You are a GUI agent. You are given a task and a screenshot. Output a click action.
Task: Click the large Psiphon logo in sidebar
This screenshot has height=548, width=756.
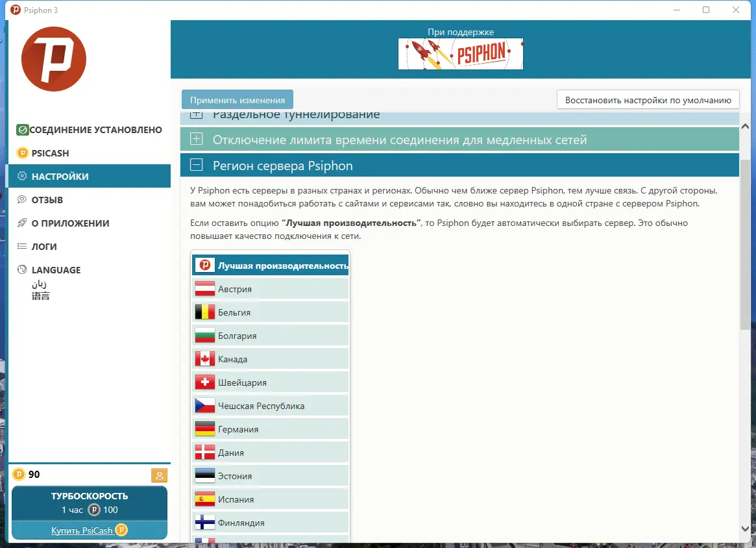tap(53, 59)
